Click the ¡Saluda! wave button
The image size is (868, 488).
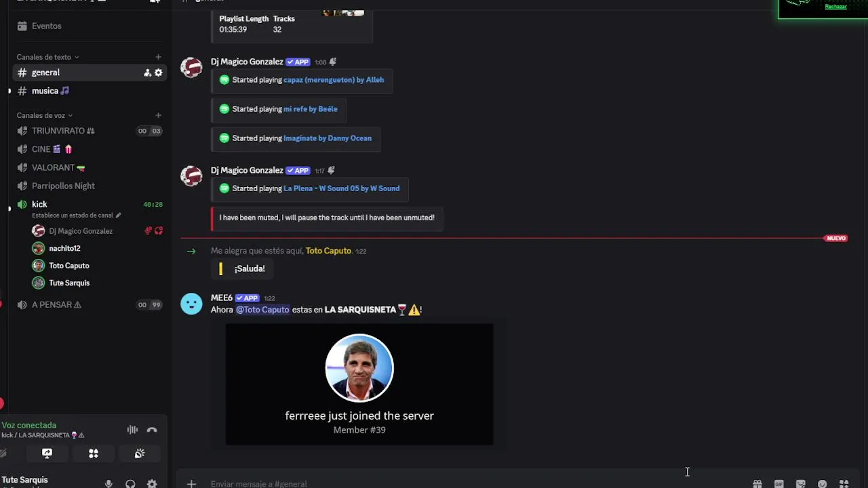(x=243, y=269)
